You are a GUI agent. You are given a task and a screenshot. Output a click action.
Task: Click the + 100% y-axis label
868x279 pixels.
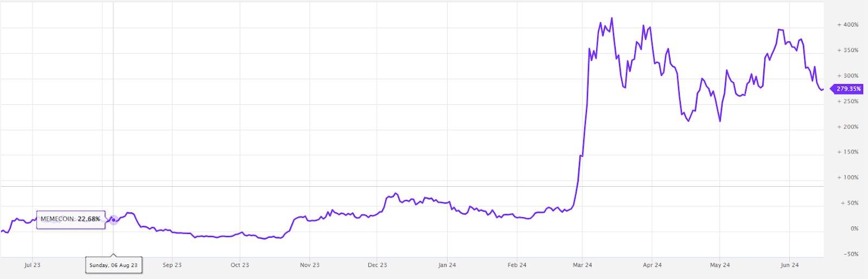848,177
